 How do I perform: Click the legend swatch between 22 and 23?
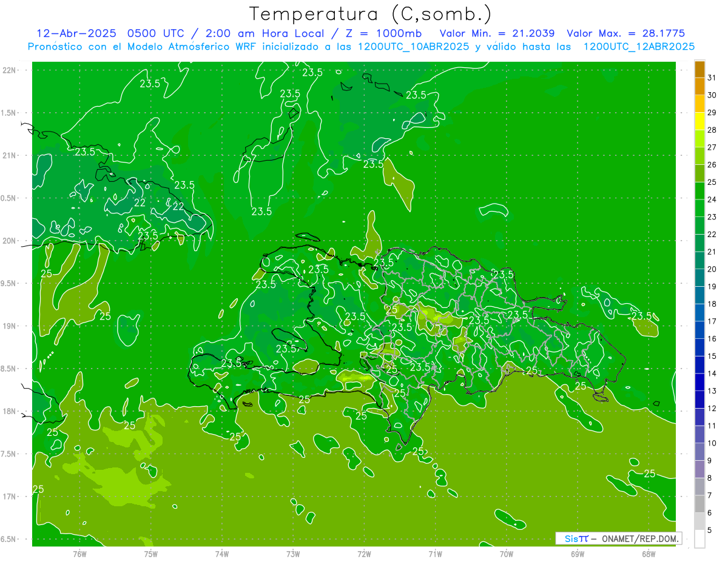699,226
